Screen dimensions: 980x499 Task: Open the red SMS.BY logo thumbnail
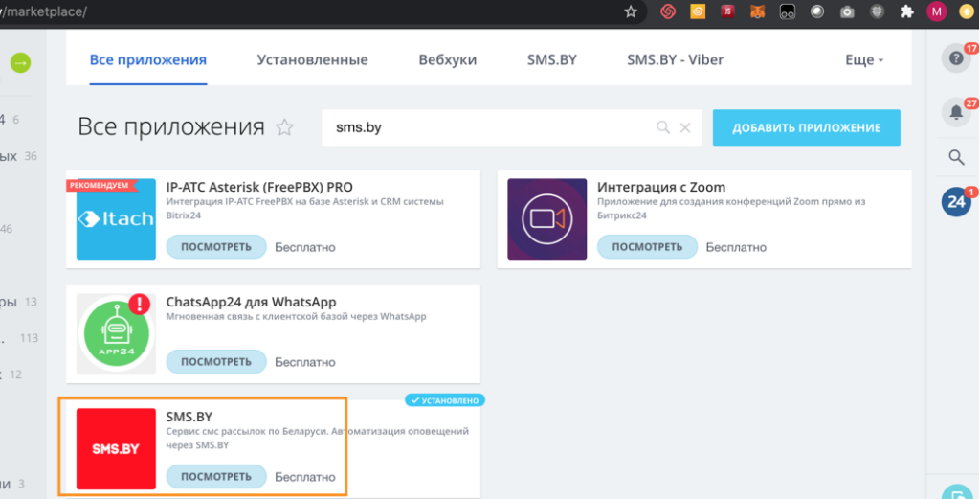point(116,449)
